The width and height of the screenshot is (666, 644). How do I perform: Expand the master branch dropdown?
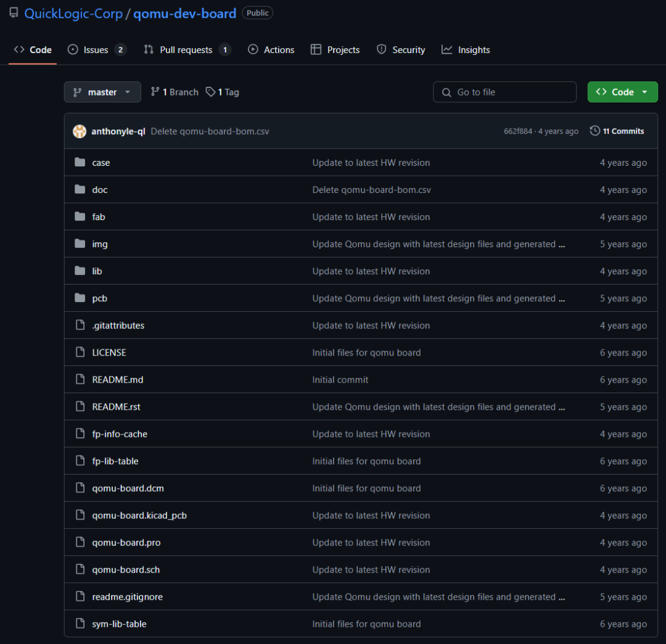point(102,92)
